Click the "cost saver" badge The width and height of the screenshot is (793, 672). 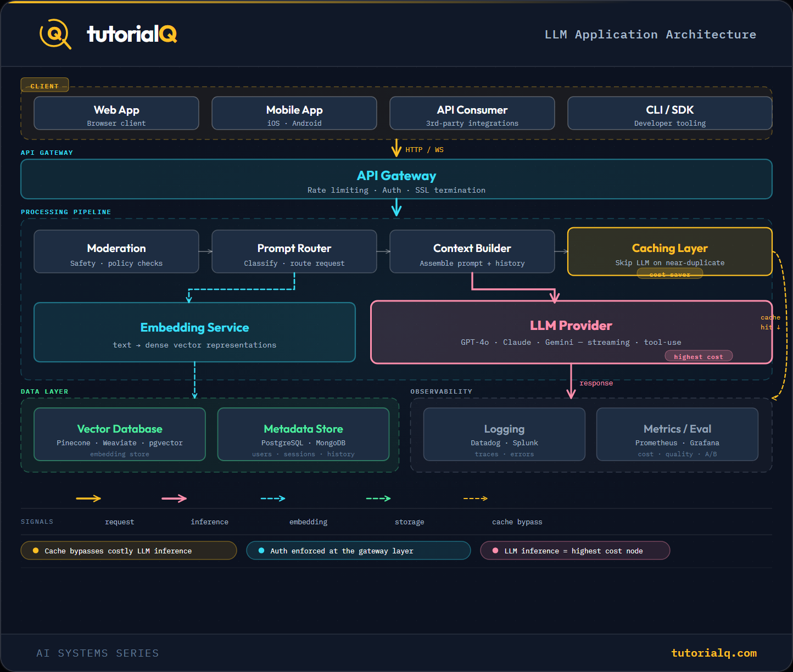(x=670, y=274)
